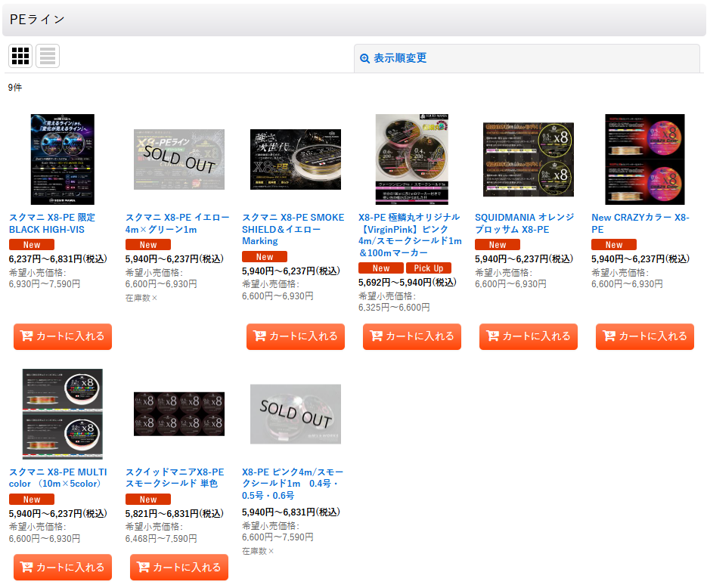
Task: Open スクイッドマニアX8-PE スモークシールド単色 image
Action: coord(179,414)
